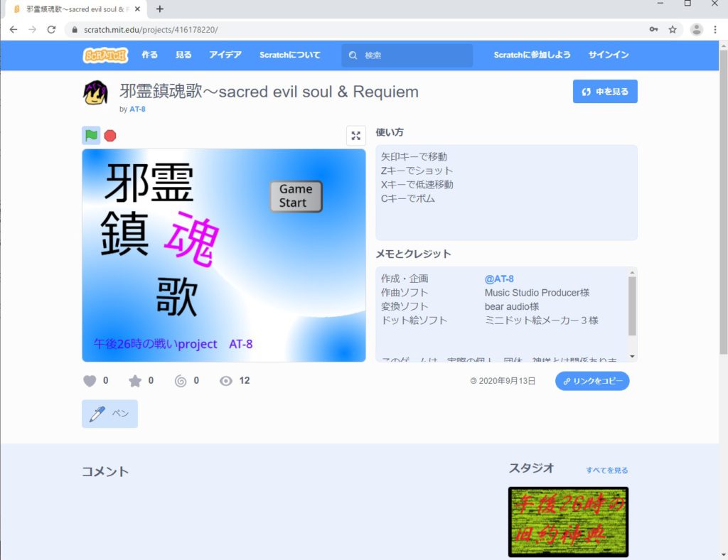Open the AT-8 author avatar
This screenshot has width=728, height=560.
tap(95, 93)
